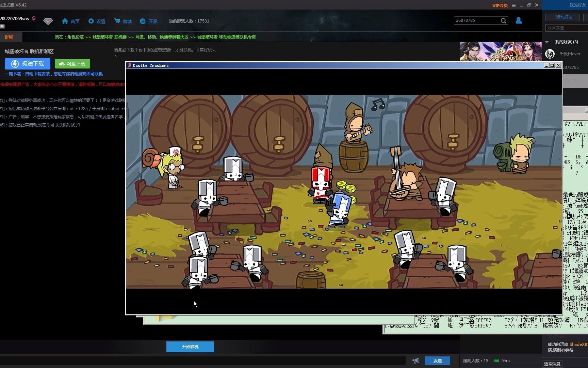
Task: Click 清空消息 to clear messages
Action: [552, 364]
